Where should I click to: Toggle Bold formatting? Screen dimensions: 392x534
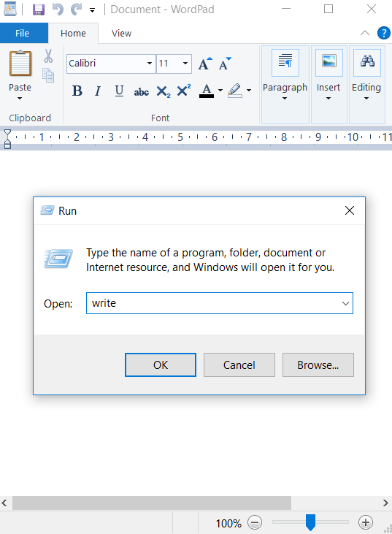[x=77, y=91]
